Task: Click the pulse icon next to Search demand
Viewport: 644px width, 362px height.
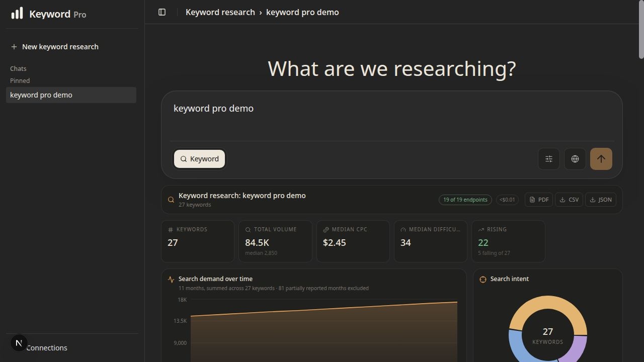Action: pos(171,279)
